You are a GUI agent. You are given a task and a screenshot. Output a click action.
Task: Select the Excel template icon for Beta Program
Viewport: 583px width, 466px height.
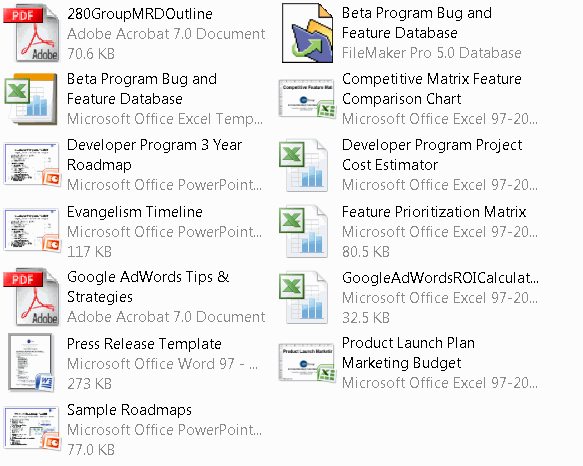tap(31, 99)
